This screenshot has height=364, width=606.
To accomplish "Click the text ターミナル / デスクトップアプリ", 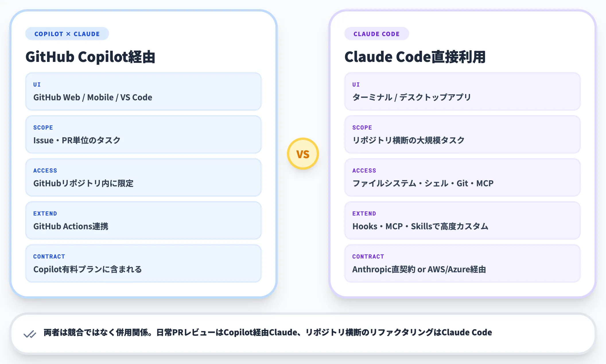I will click(412, 97).
